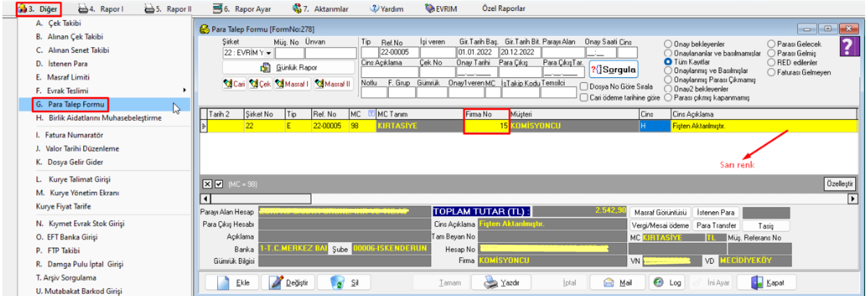Open the EVRIM menu
Screen dimensions: 868x296
tap(441, 9)
